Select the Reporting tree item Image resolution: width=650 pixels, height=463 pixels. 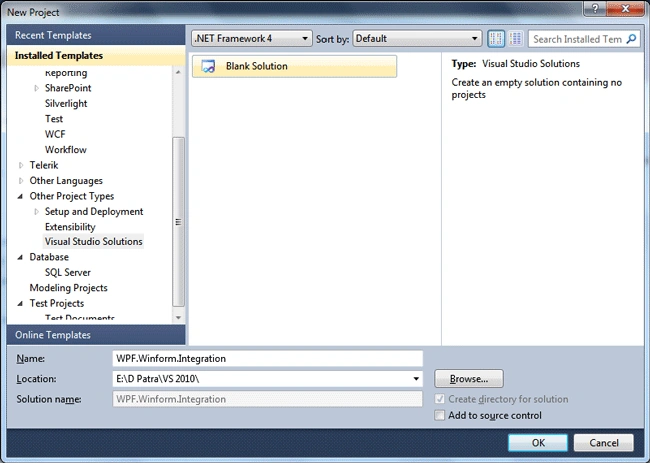tap(66, 73)
